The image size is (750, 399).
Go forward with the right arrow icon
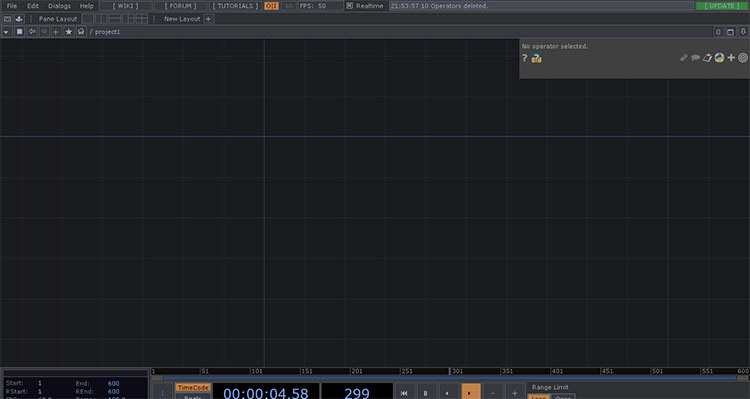(44, 32)
